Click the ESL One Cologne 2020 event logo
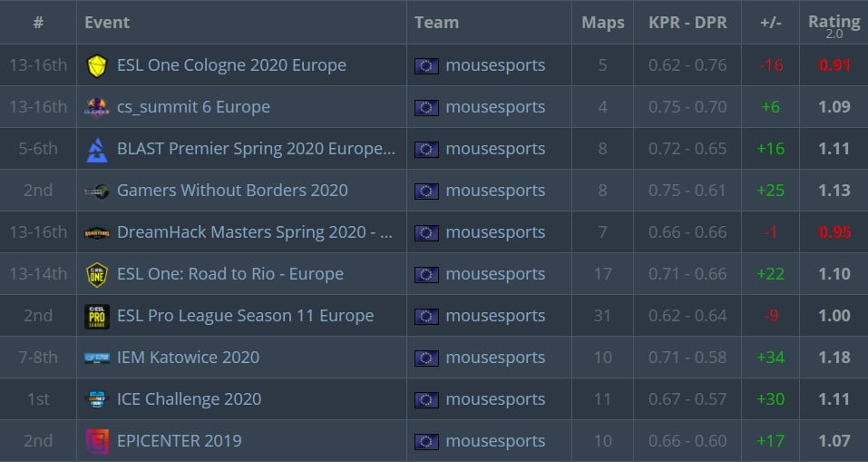Screen dimensions: 868x462 coord(97,65)
